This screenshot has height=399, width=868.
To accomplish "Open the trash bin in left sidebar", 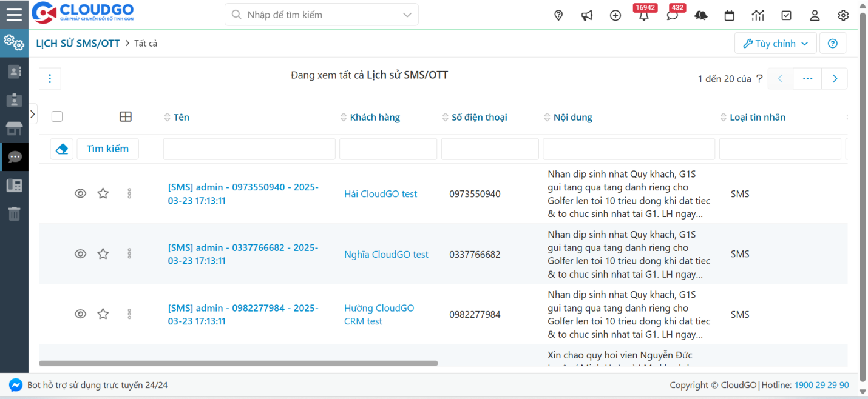I will click(x=15, y=213).
